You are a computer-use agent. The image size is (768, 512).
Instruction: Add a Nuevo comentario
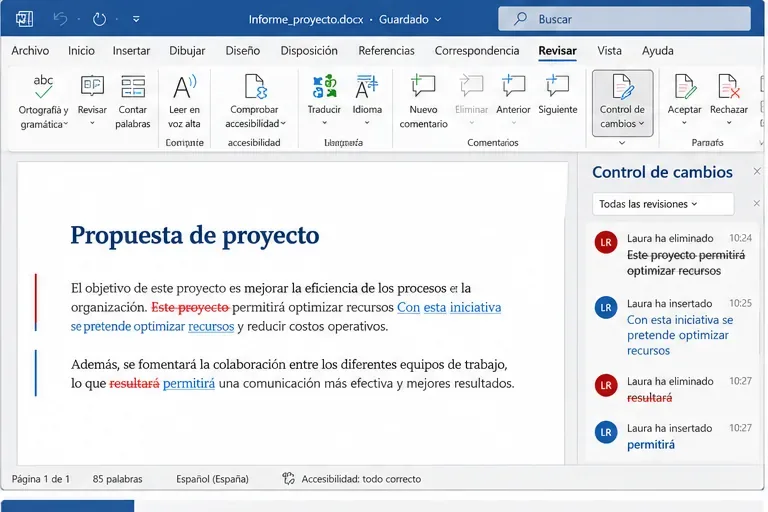423,102
